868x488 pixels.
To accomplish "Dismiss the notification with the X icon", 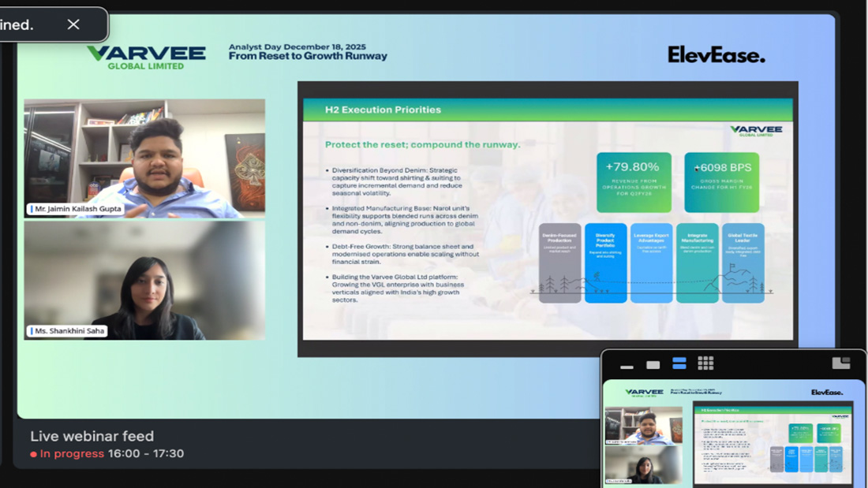I will pyautogui.click(x=73, y=24).
